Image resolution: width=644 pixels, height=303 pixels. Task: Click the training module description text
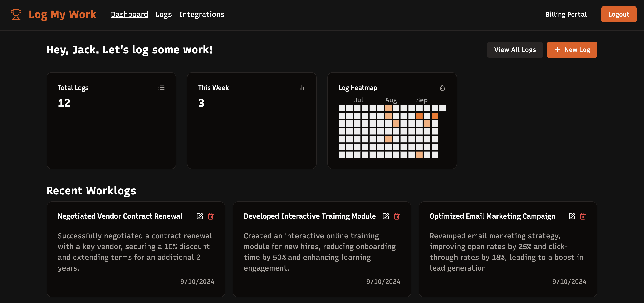(x=320, y=252)
